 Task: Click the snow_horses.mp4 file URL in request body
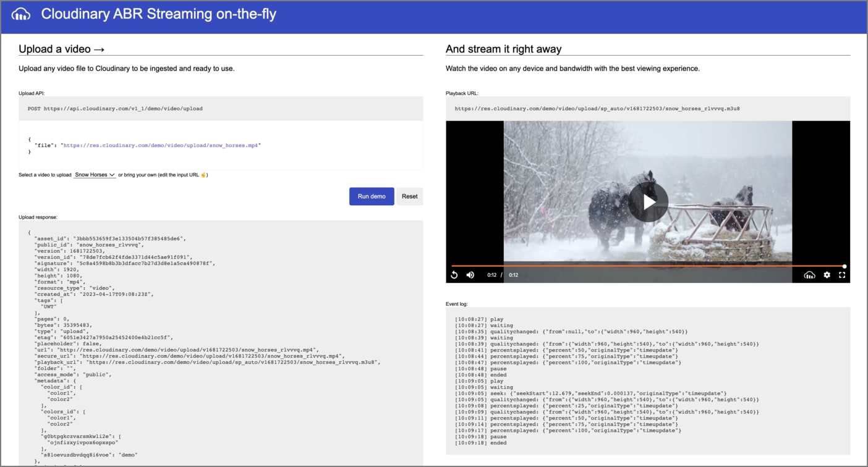[161, 145]
